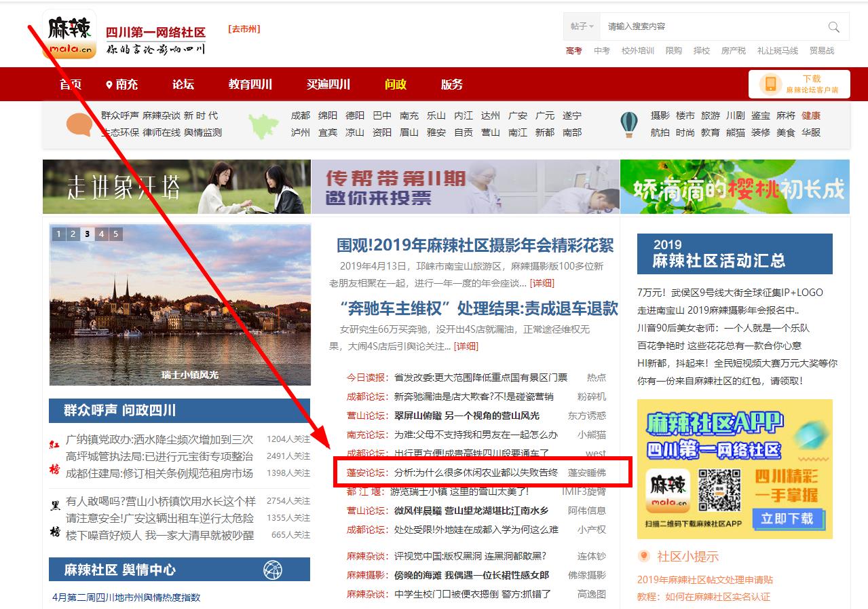
Task: Switch carousel to slide 2
Action: [x=73, y=234]
